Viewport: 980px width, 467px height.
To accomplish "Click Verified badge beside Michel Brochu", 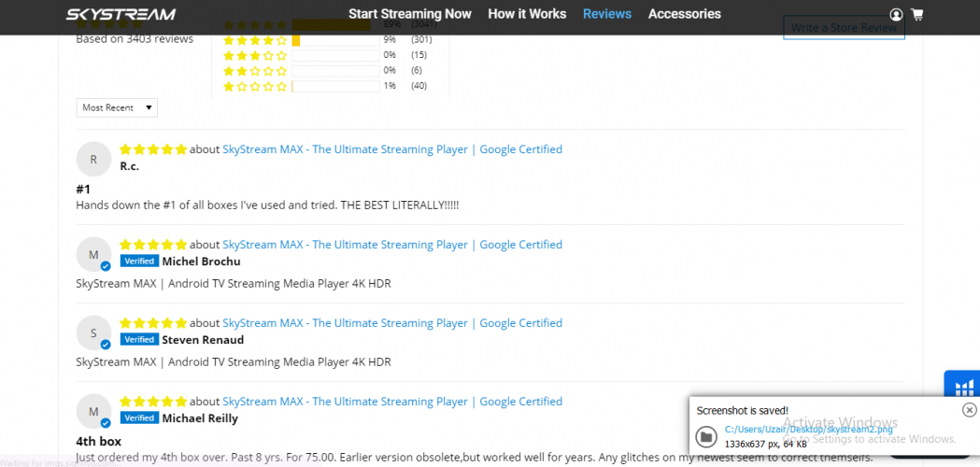I will (140, 262).
